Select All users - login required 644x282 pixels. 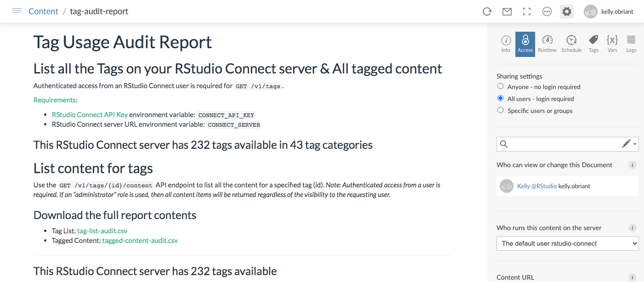[x=500, y=98]
